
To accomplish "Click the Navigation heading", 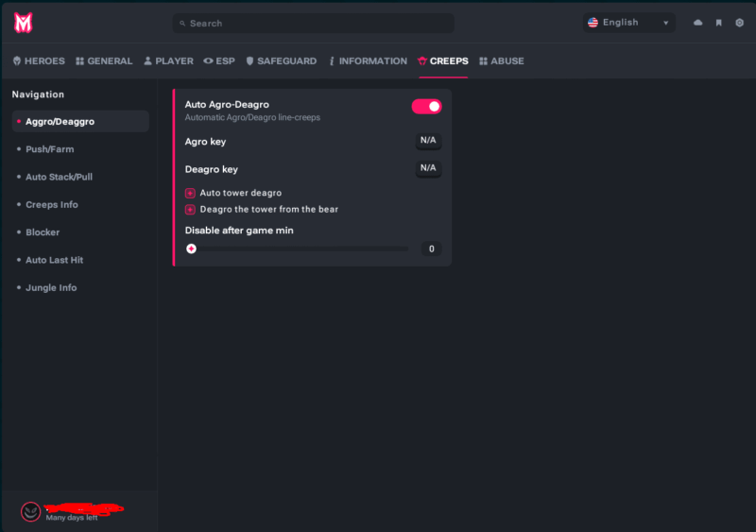I will coord(38,94).
